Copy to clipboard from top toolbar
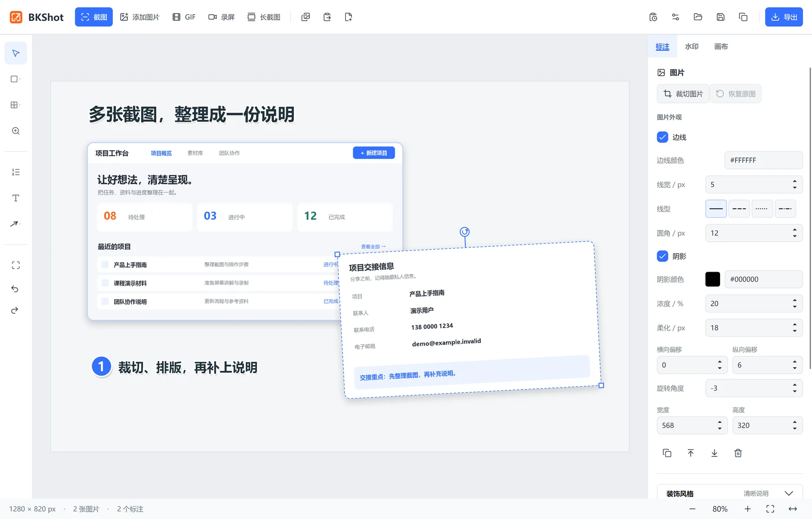The image size is (812, 519). (743, 17)
